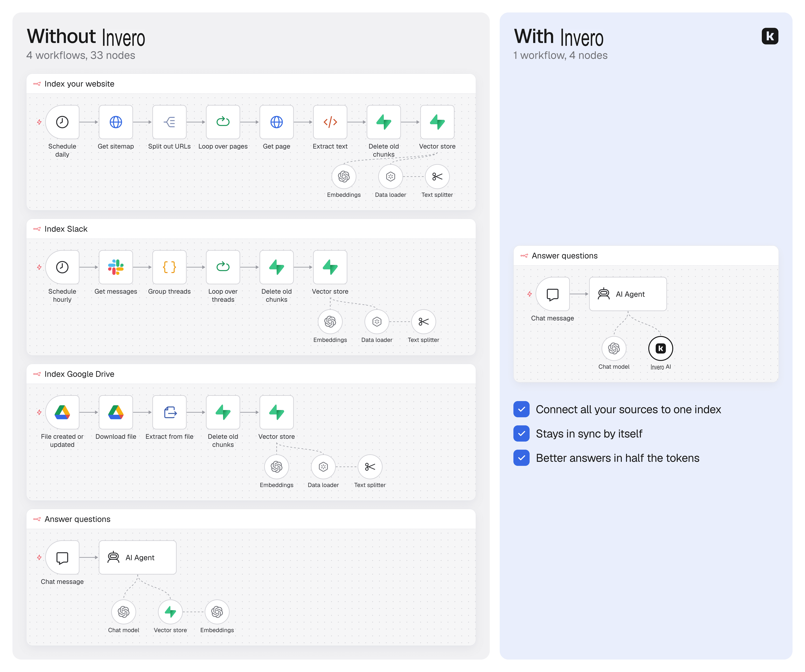Screen dimensions: 805x672
Task: Toggle Better answers in half the tokens checkbox
Action: [x=521, y=458]
